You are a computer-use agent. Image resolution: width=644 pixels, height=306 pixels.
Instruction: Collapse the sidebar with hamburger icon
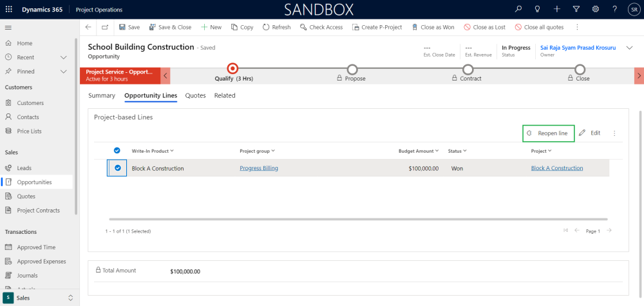click(8, 28)
